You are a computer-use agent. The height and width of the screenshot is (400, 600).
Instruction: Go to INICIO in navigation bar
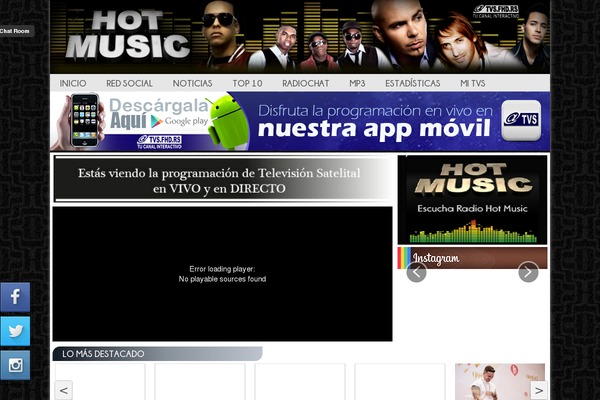point(73,83)
